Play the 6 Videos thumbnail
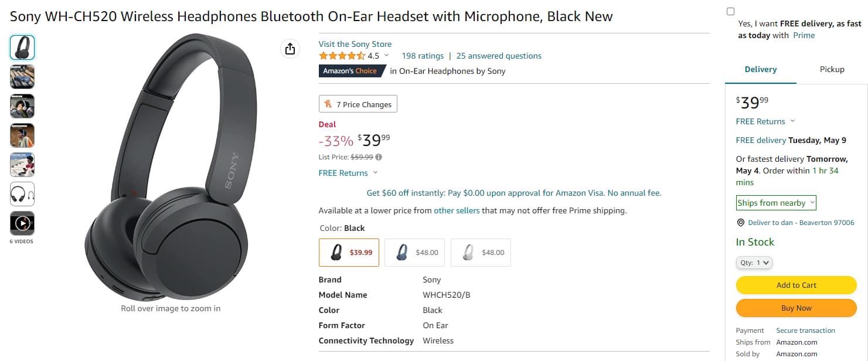Viewport: 868px width, 361px height. coord(22,223)
